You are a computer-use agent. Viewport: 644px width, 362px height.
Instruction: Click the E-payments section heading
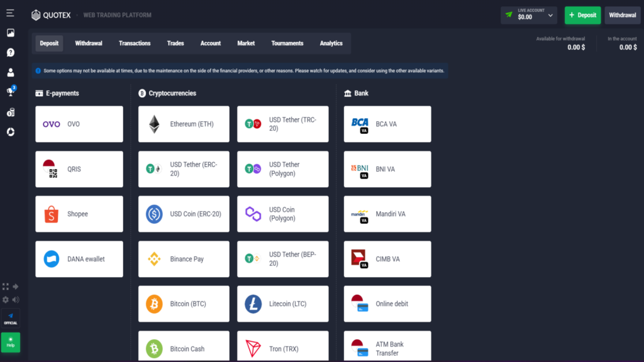coord(57,93)
